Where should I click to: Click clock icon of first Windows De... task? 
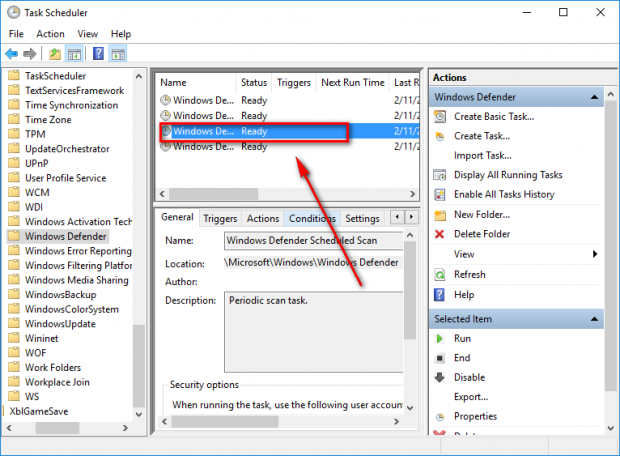tap(165, 100)
